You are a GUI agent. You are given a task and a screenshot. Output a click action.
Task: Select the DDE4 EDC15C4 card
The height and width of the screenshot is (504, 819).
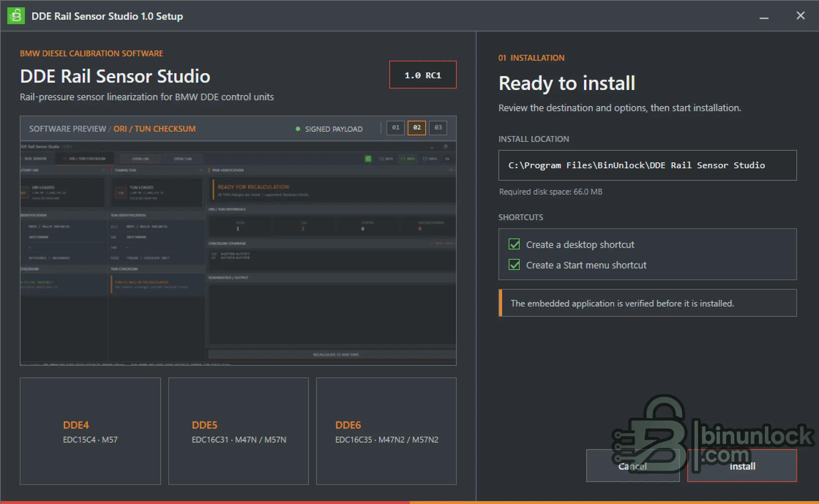pos(90,431)
